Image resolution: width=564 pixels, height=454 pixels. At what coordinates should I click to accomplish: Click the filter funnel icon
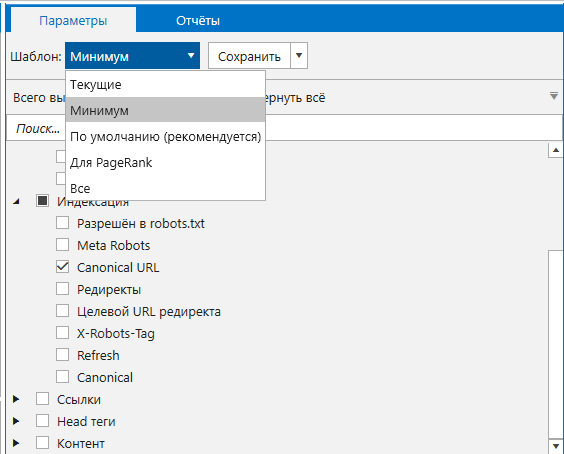pos(554,96)
